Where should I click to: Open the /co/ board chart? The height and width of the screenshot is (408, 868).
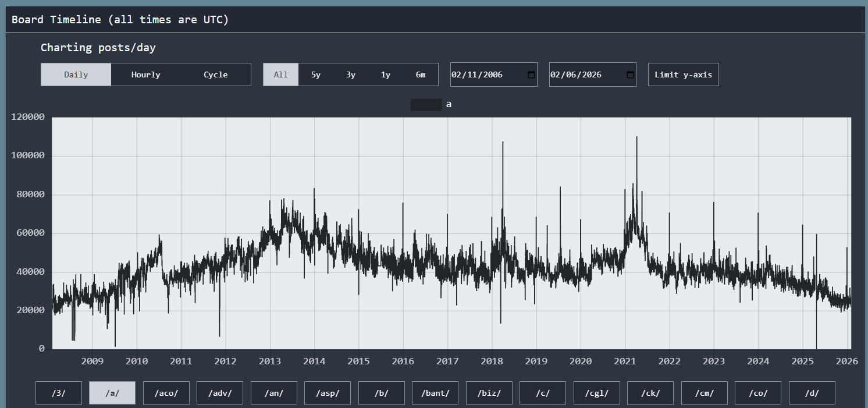pyautogui.click(x=758, y=393)
